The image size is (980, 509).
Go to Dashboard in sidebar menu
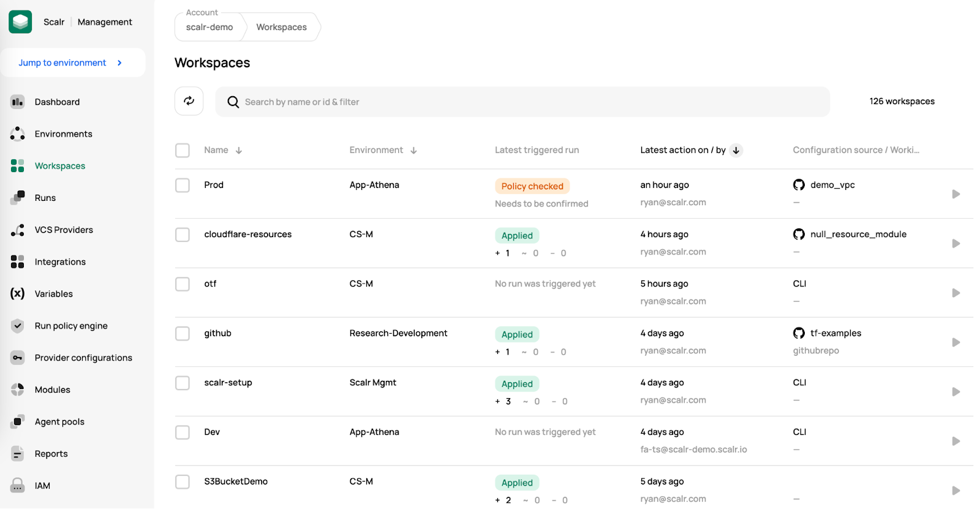57,102
